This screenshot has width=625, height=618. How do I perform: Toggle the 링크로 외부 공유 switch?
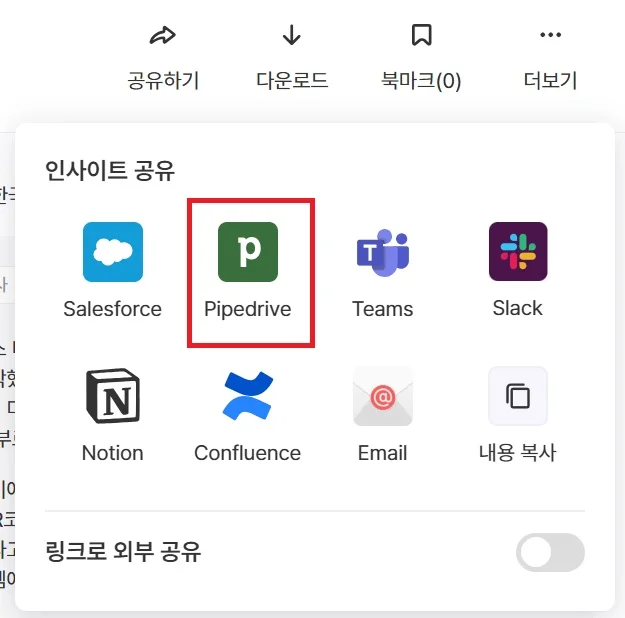click(x=550, y=552)
